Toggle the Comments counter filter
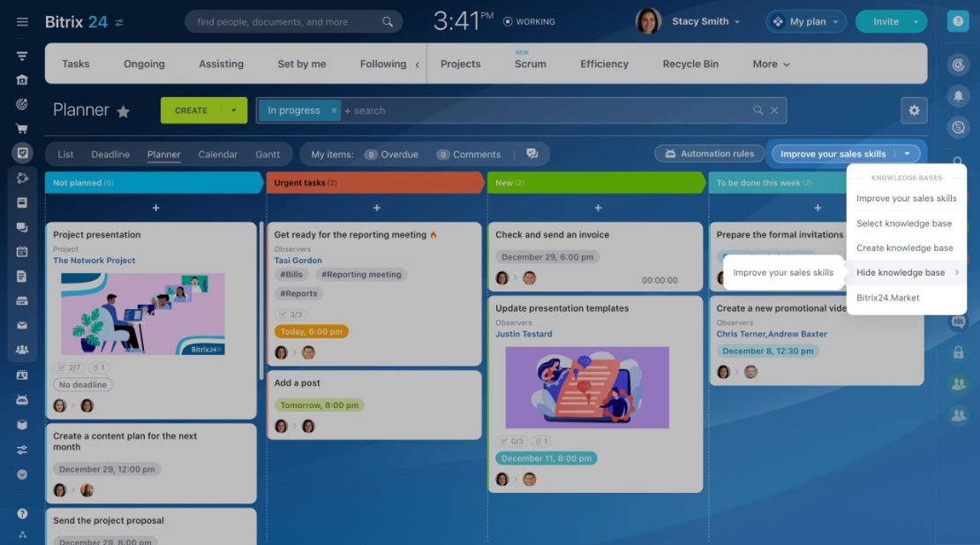Screen dimensions: 980x545 click(x=469, y=155)
